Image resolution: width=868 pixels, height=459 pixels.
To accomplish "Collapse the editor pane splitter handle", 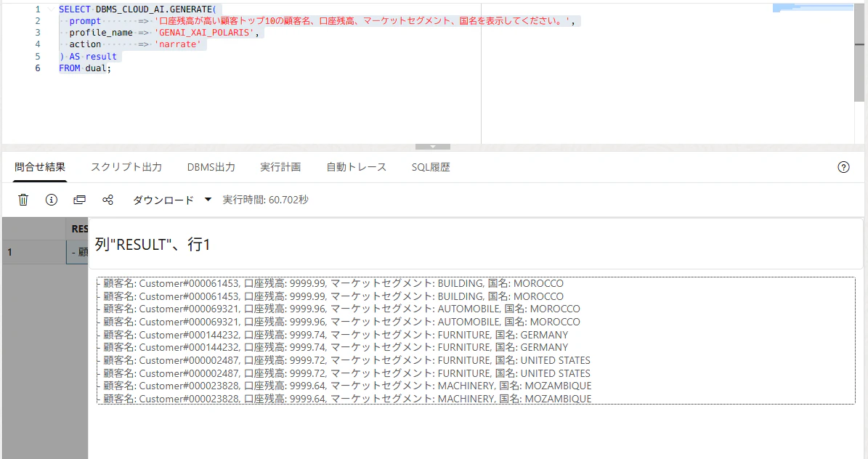I will (433, 147).
